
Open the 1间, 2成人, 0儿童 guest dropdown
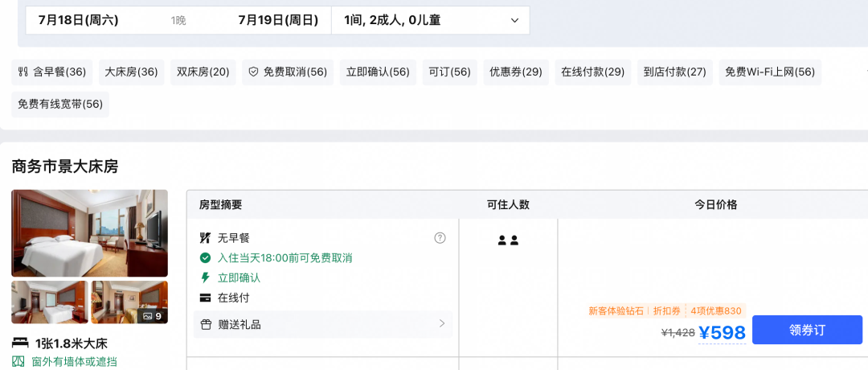click(x=431, y=20)
